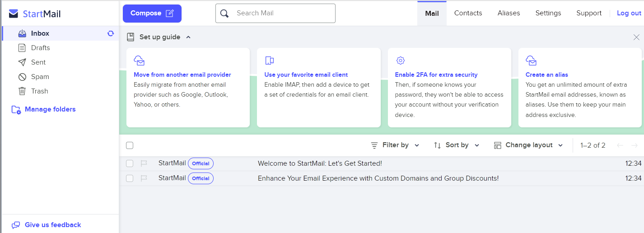The width and height of the screenshot is (644, 233).
Task: Flag the Custom Domains email
Action: click(144, 178)
